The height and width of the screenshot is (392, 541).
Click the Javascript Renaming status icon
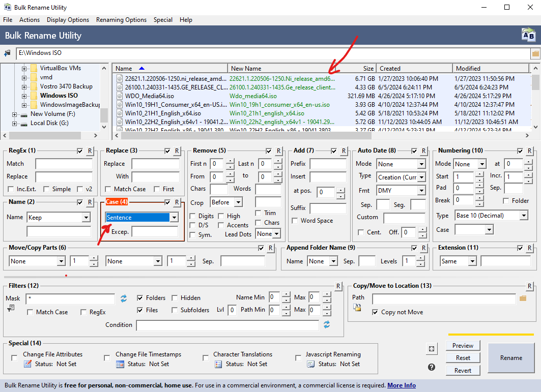tap(310, 364)
